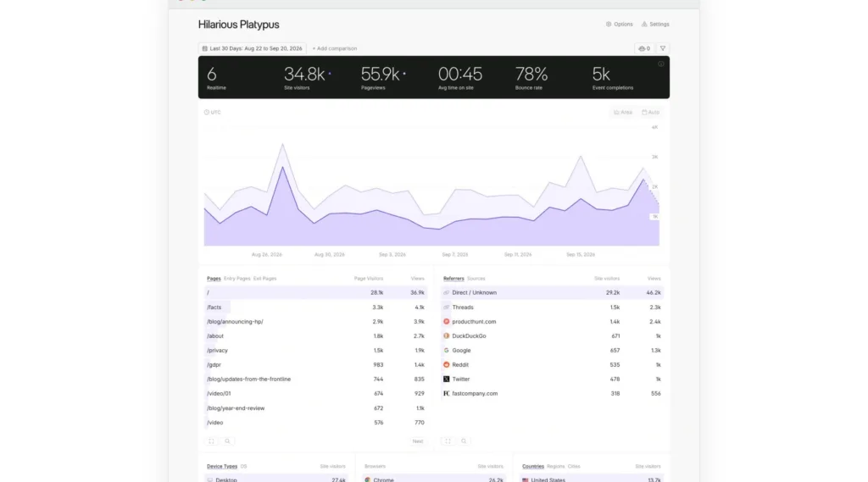Select the Realtime stat showing 6
This screenshot has width=868, height=482.
click(x=216, y=77)
